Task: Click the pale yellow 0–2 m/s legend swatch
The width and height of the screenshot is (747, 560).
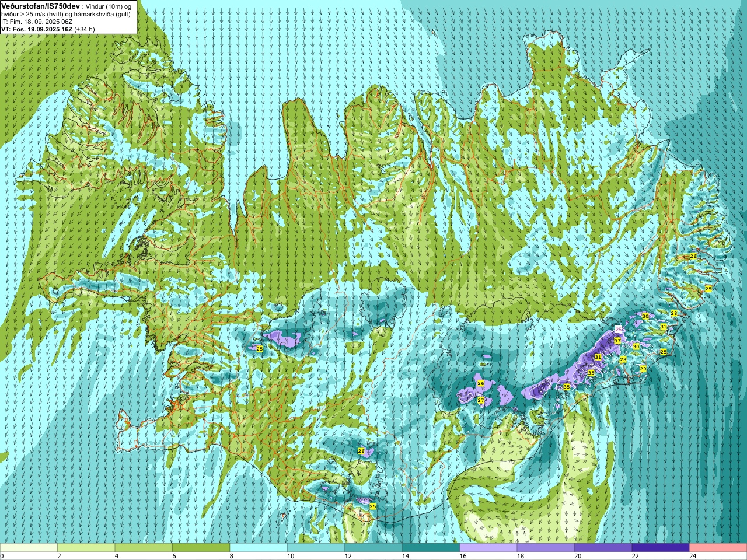Action: point(29,548)
